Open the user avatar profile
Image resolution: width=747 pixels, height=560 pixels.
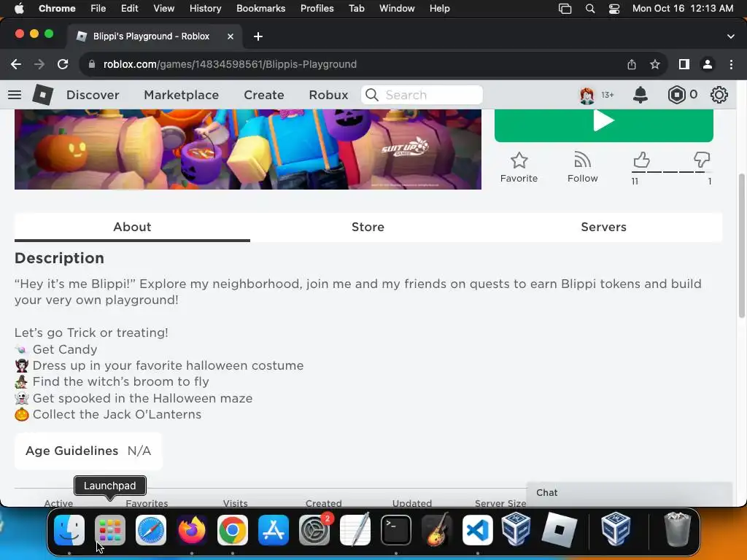(x=587, y=95)
